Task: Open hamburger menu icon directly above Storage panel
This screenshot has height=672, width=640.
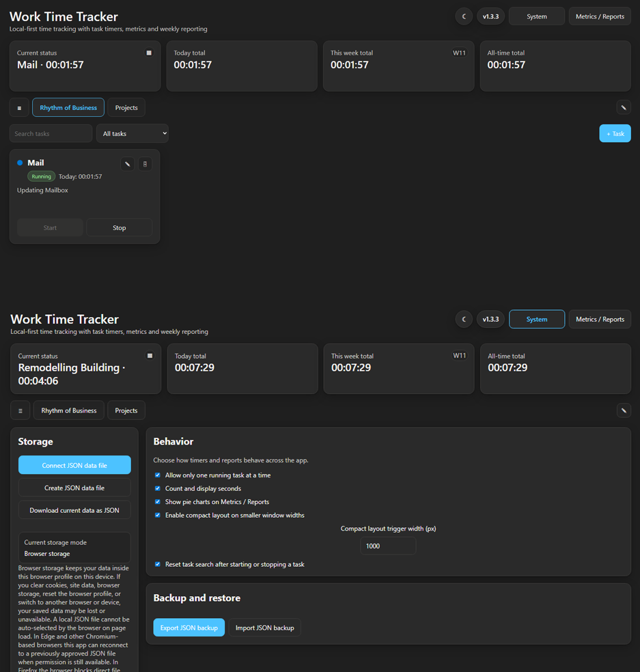Action: click(x=20, y=410)
